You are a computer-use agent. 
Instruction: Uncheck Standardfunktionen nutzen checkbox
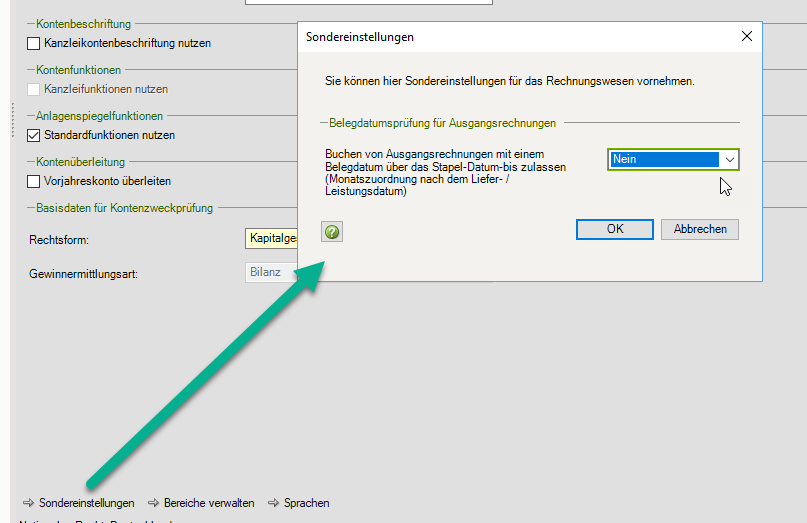pyautogui.click(x=34, y=135)
